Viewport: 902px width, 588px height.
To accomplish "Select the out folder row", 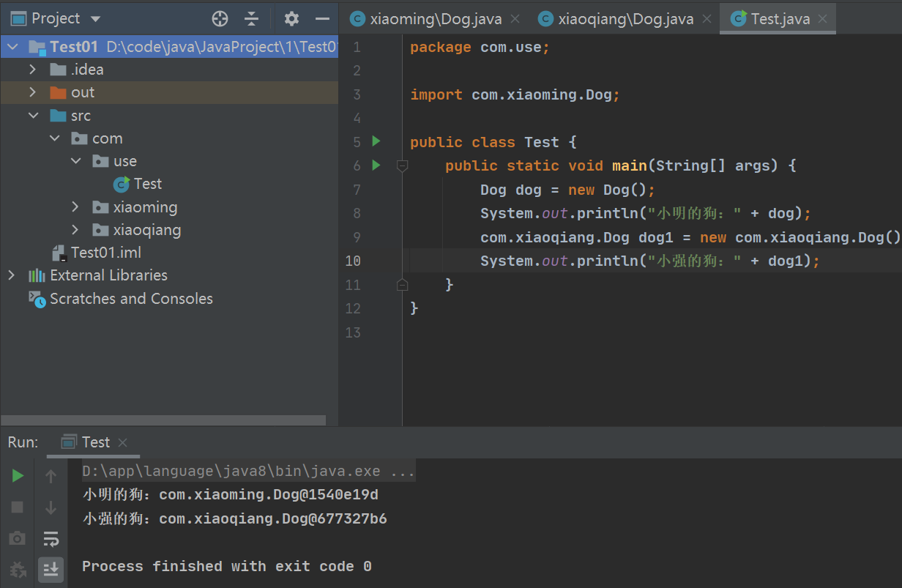I will pyautogui.click(x=169, y=92).
